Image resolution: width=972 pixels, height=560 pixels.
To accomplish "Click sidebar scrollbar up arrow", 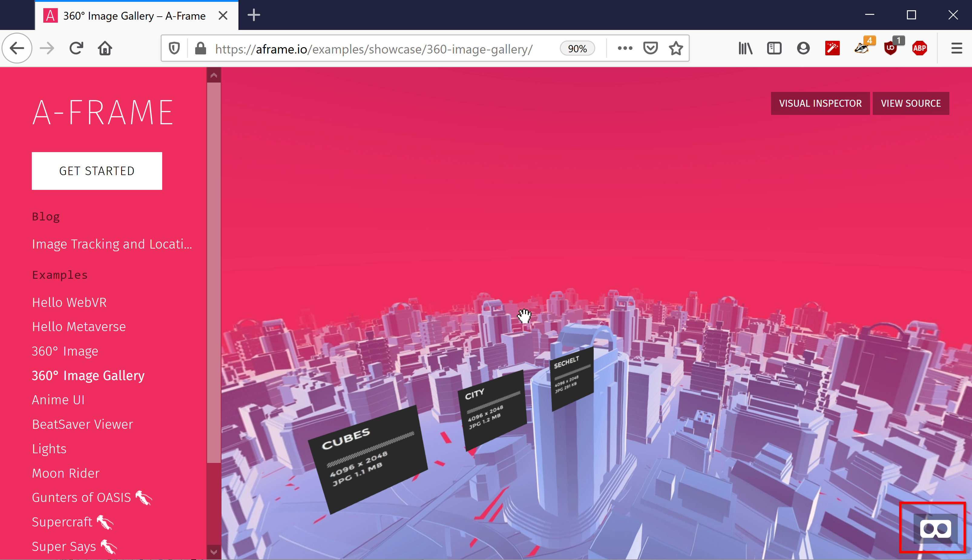I will pos(214,75).
